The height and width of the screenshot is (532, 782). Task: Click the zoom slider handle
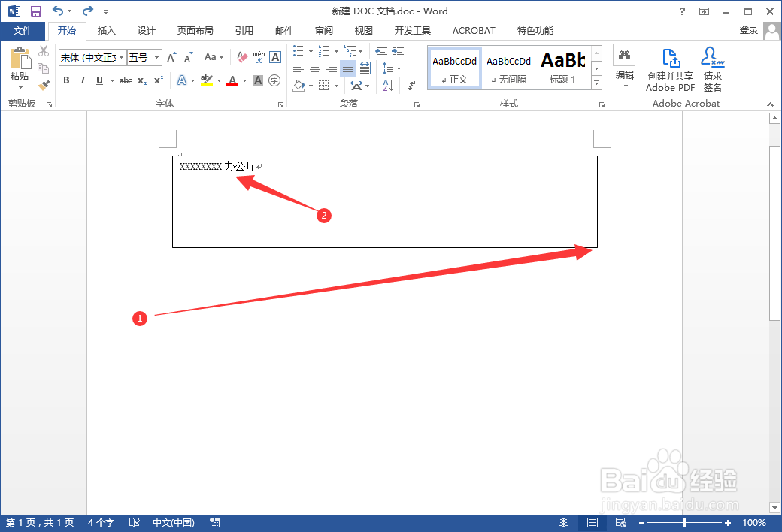point(684,522)
